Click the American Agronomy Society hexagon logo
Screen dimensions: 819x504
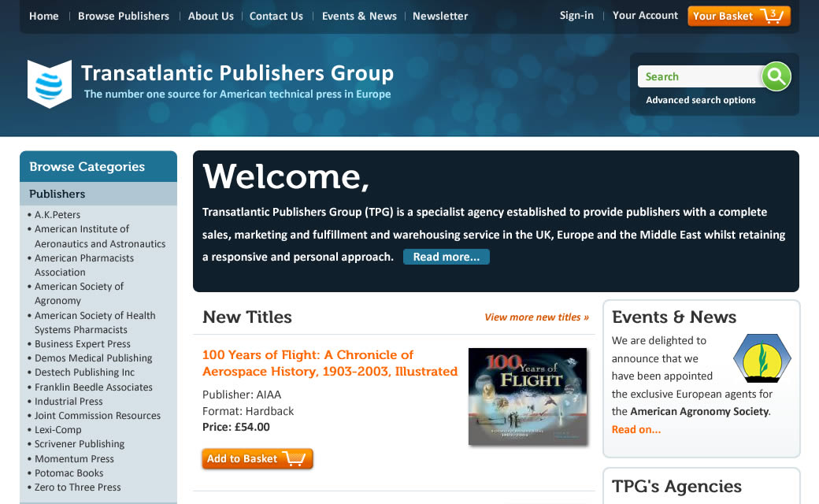[762, 358]
